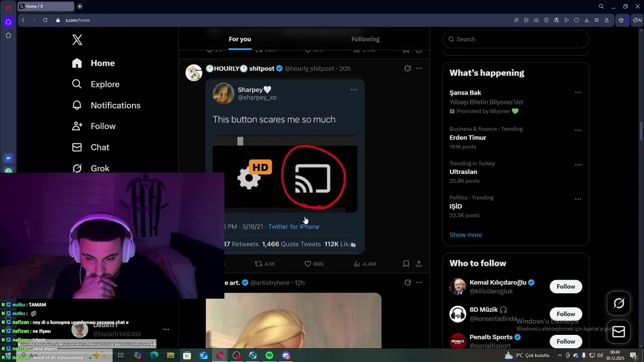Screen dimensions: 644x362
Task: Open the embedded tweet screenshot's three-dot menu
Action: point(354,89)
